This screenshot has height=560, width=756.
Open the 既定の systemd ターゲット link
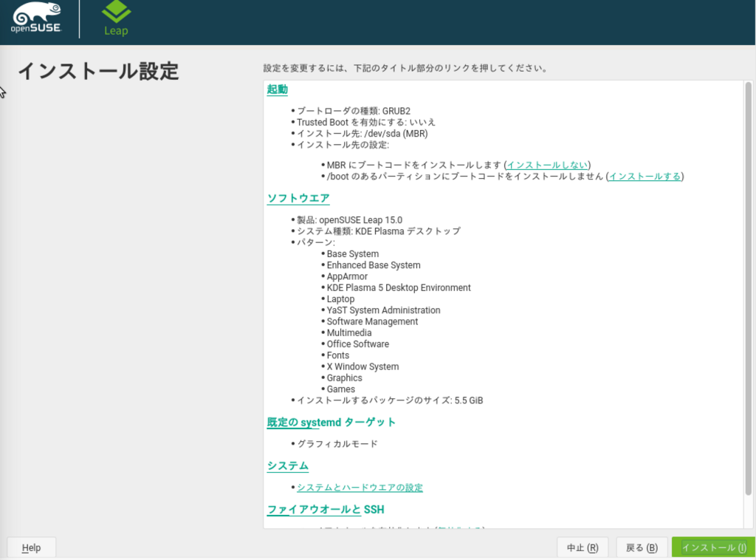tap(331, 423)
